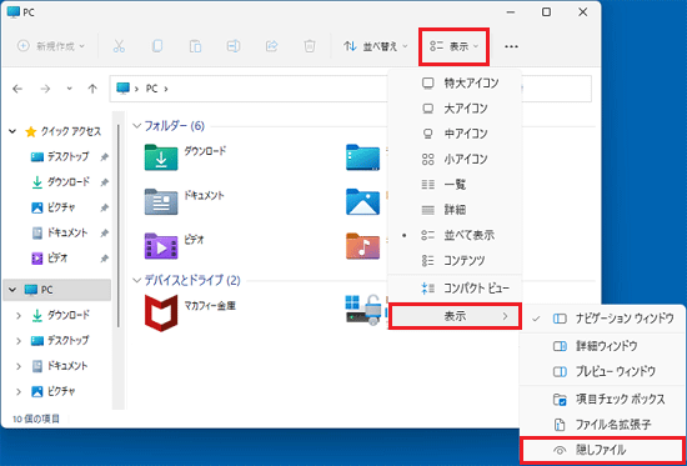Open the ビデオ folder icon in main pane
687x466 pixels.
(x=161, y=246)
